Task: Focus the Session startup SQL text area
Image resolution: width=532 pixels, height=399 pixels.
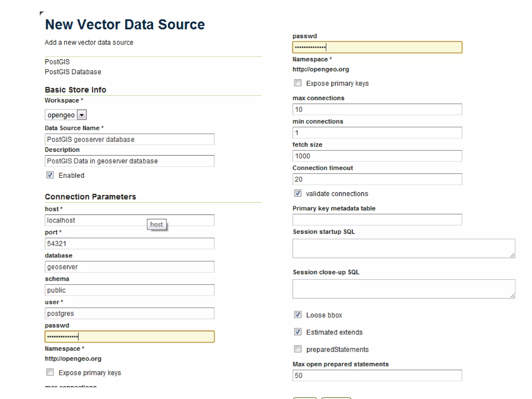Action: (x=403, y=248)
